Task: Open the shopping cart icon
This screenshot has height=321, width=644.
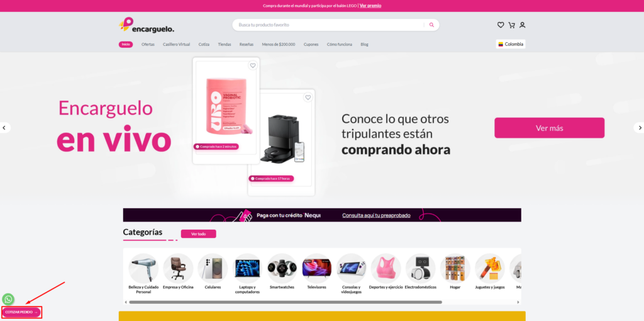Action: coord(511,25)
